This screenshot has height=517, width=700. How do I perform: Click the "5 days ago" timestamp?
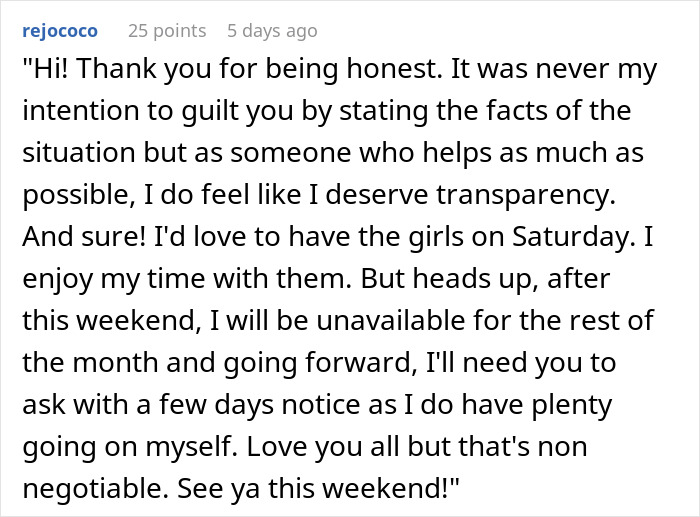click(x=272, y=31)
